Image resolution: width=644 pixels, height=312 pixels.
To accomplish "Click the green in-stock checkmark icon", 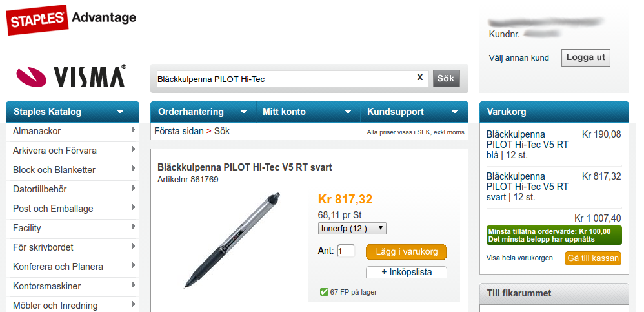I will pos(324,292).
